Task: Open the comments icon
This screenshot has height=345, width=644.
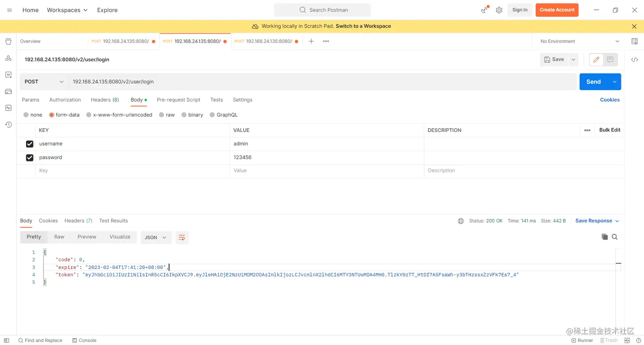Action: [610, 60]
